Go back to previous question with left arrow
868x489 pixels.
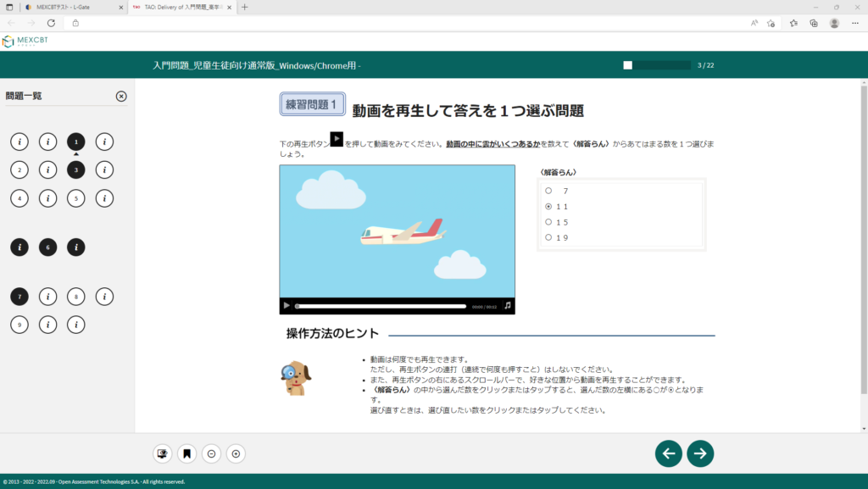coord(668,453)
